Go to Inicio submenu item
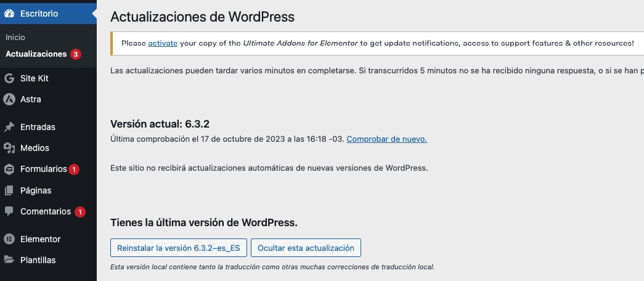Image resolution: width=644 pixels, height=281 pixels. 15,38
